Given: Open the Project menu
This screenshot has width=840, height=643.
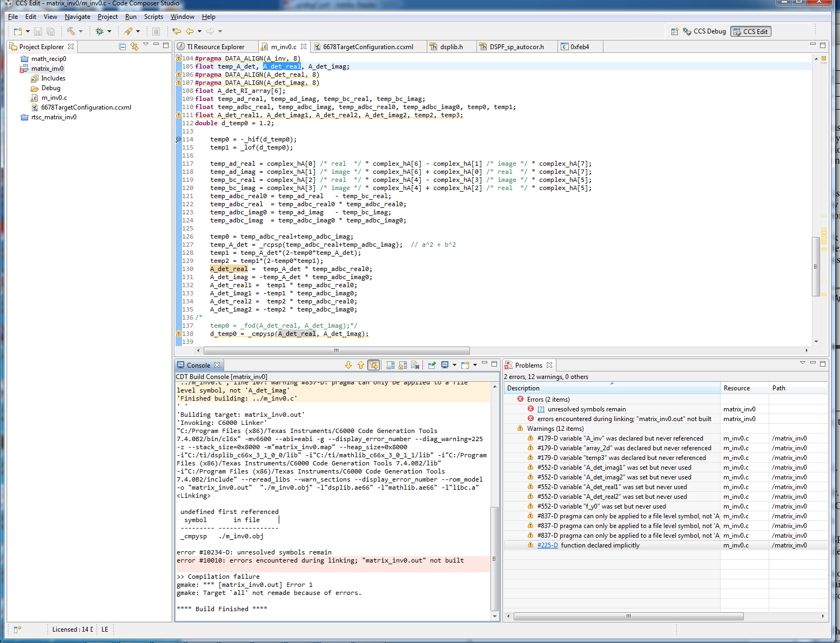Looking at the screenshot, I should pyautogui.click(x=107, y=17).
